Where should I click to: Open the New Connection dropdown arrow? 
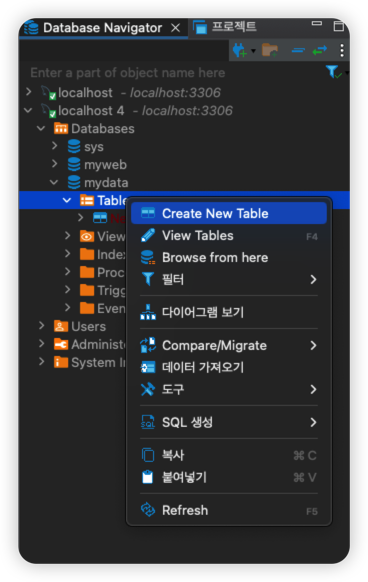(x=253, y=50)
